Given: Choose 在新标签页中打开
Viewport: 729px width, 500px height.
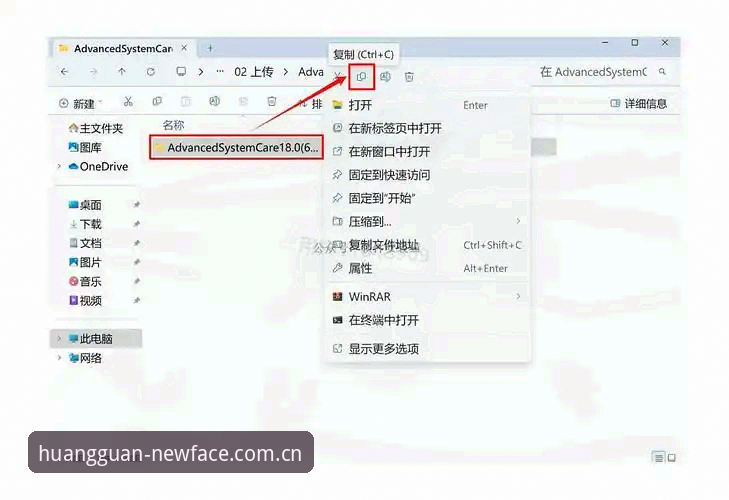Looking at the screenshot, I should pos(427,128).
